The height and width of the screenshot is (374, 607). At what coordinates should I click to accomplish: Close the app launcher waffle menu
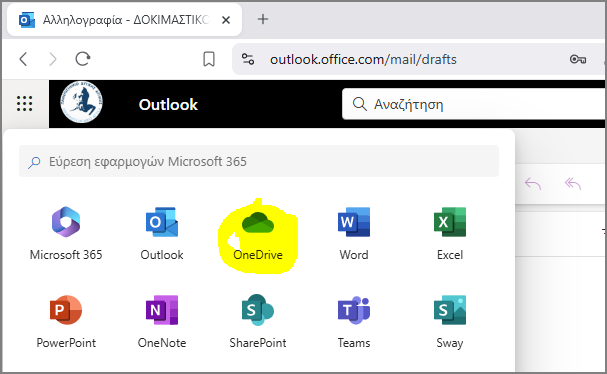tap(24, 104)
